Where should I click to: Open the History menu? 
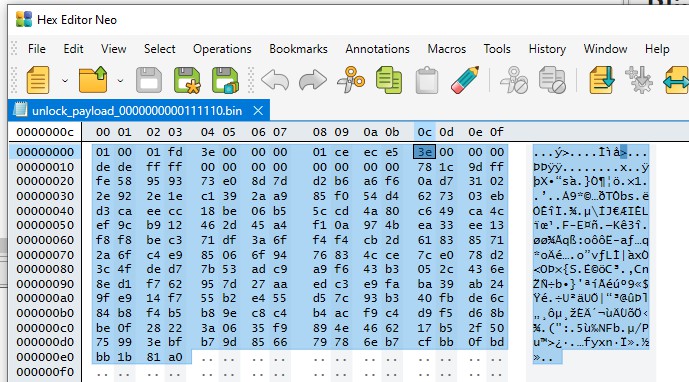[547, 49]
